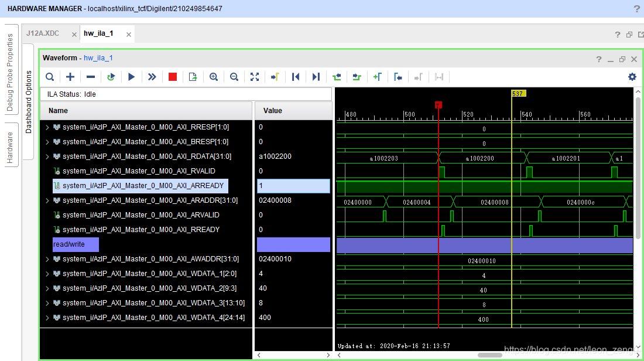The height and width of the screenshot is (361, 644).
Task: Close the hw_ila_1 tab
Action: point(129,35)
